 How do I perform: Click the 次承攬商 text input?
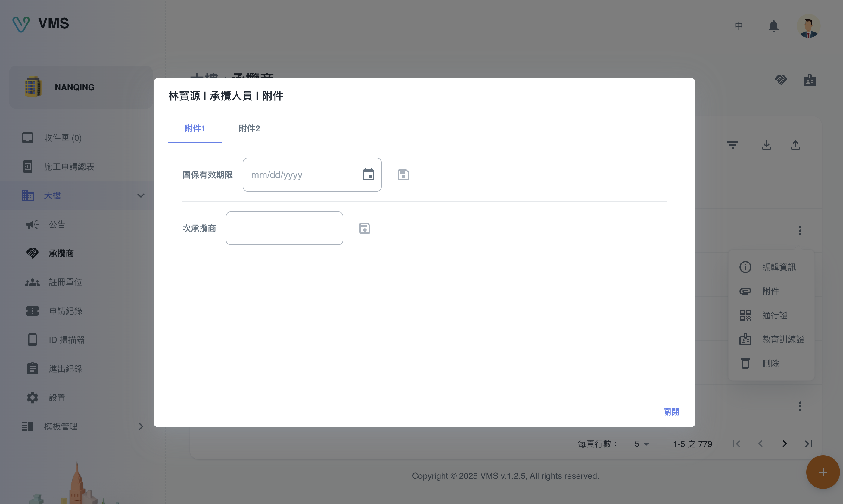point(284,228)
